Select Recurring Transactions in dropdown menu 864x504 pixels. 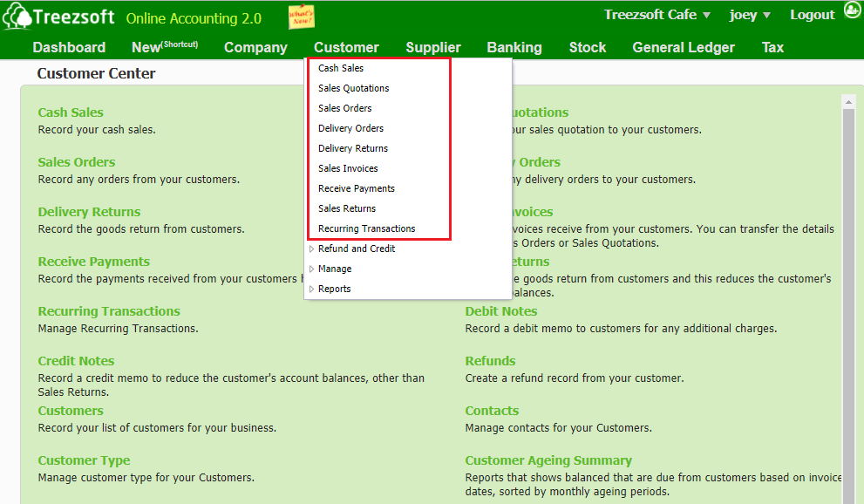[x=367, y=228]
